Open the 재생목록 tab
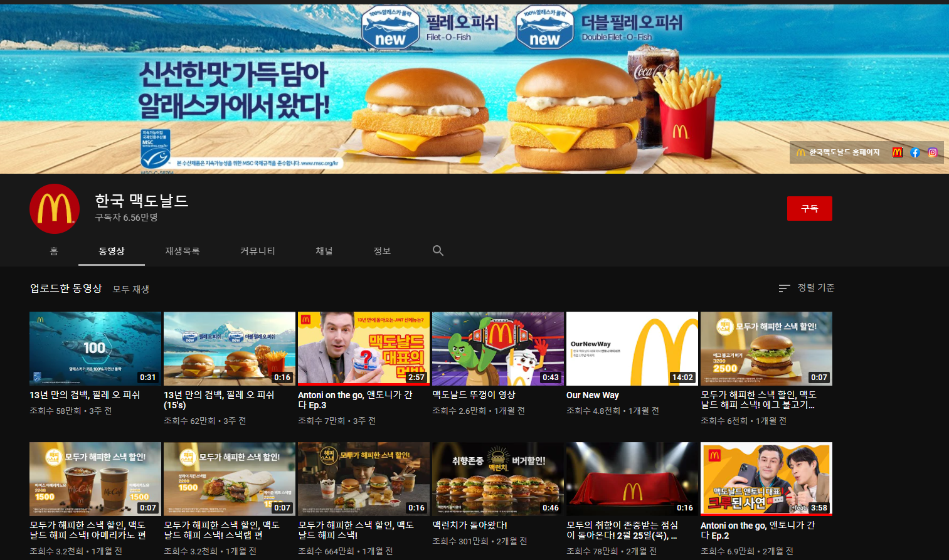 [x=183, y=251]
